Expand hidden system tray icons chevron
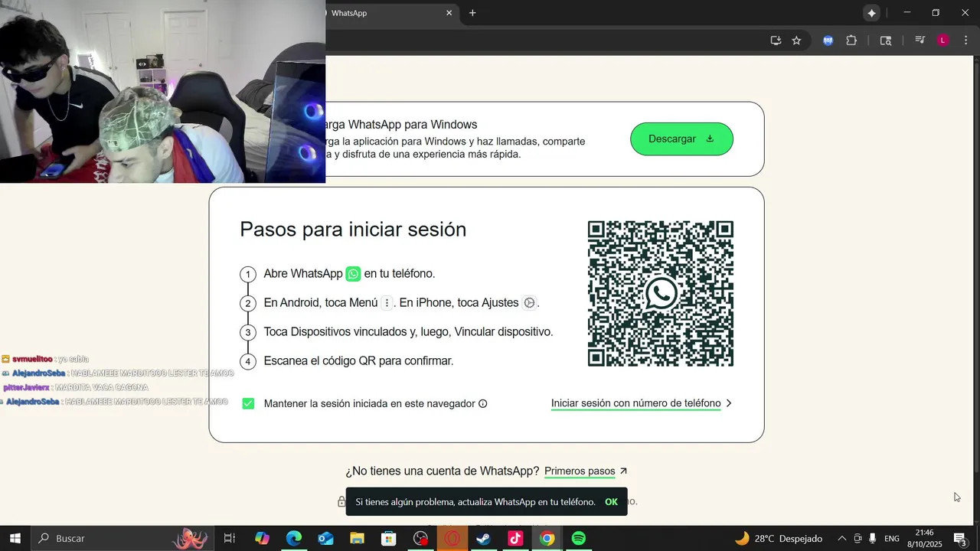The width and height of the screenshot is (980, 551). (x=842, y=539)
